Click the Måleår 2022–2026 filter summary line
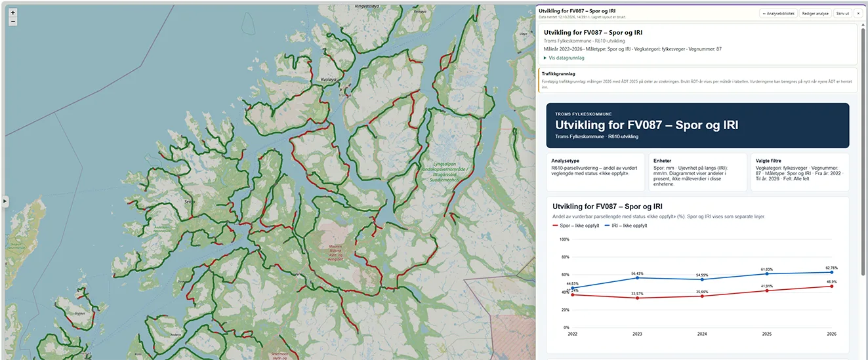This screenshot has width=868, height=360. (x=632, y=49)
